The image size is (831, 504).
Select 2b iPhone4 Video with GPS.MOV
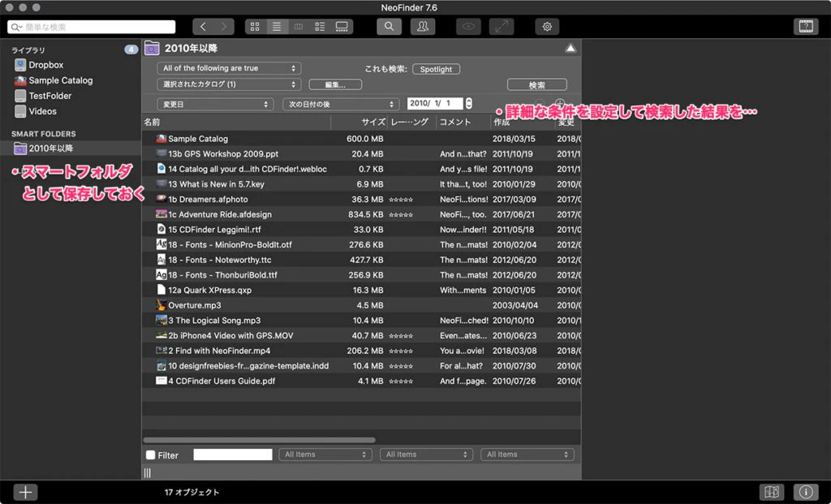pyautogui.click(x=361, y=335)
